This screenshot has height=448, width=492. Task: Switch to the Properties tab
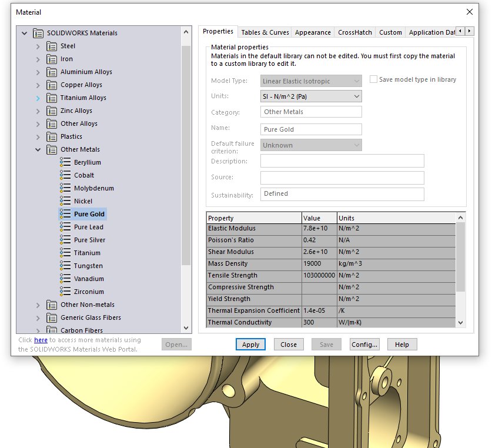pyautogui.click(x=218, y=31)
